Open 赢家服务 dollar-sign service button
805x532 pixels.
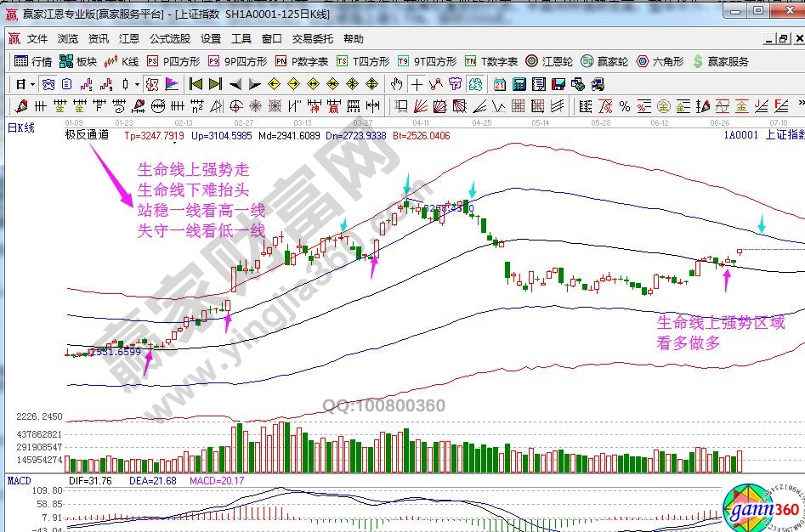tap(721, 61)
